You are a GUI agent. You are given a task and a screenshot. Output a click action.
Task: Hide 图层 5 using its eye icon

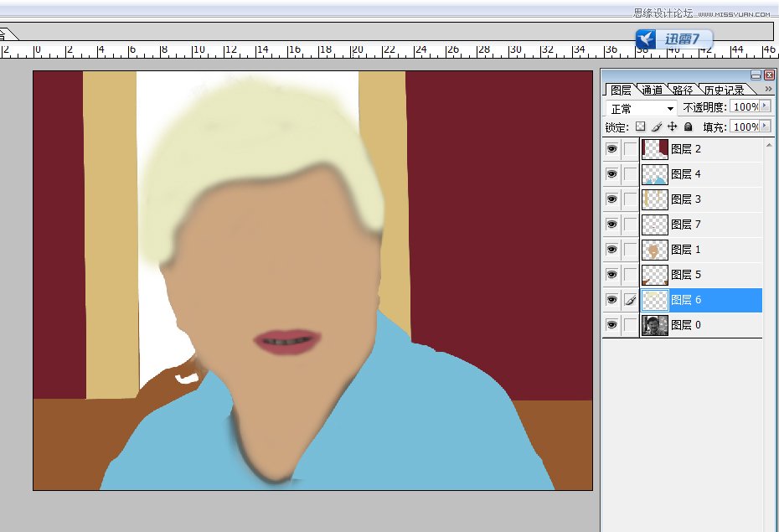612,275
